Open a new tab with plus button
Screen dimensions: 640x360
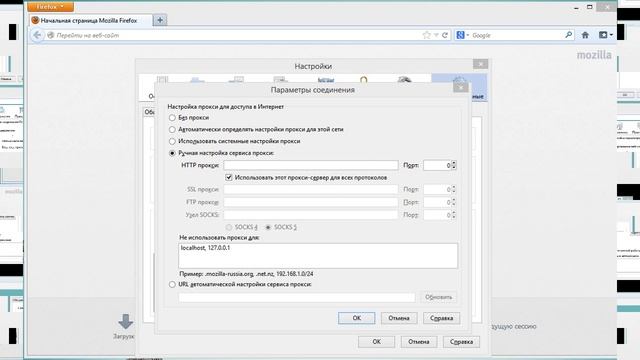coord(160,20)
